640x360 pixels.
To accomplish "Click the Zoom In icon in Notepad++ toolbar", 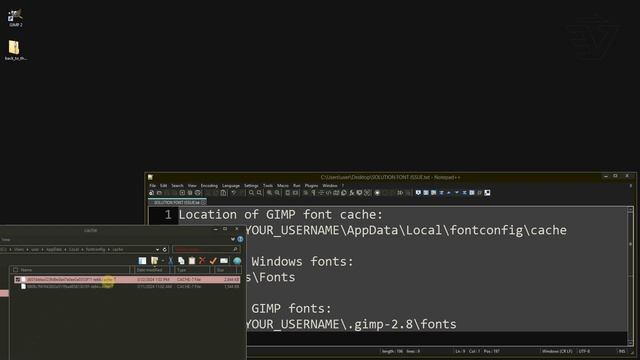I will point(269,193).
